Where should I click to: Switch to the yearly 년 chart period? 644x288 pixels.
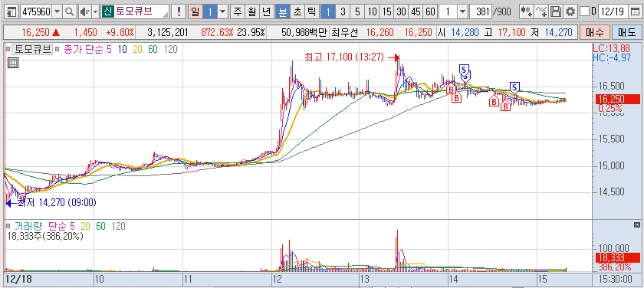click(x=266, y=12)
